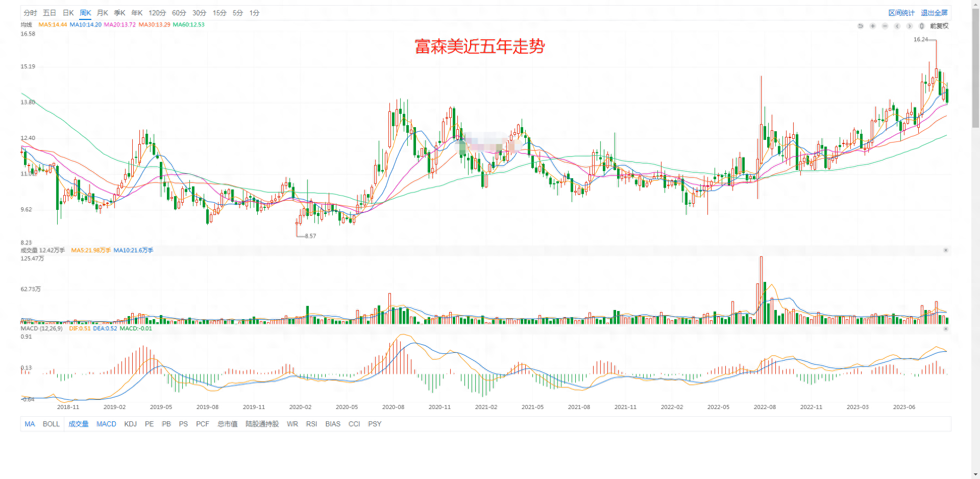Enable the CCI indicator
The width and height of the screenshot is (980, 479).
tap(354, 424)
